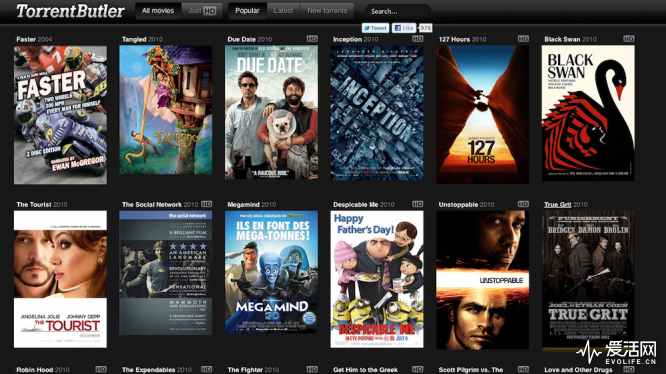This screenshot has height=374, width=666.
Task: Open the Black Swan poster
Action: [588, 113]
